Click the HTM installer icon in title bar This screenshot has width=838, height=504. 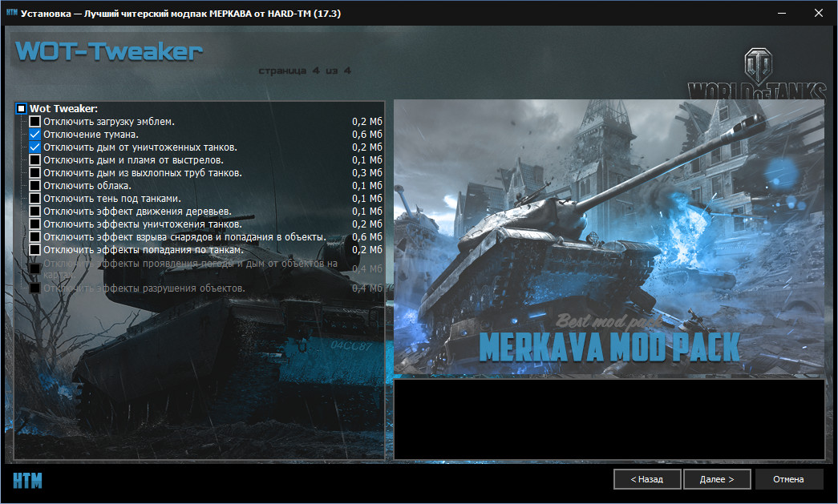click(12, 13)
